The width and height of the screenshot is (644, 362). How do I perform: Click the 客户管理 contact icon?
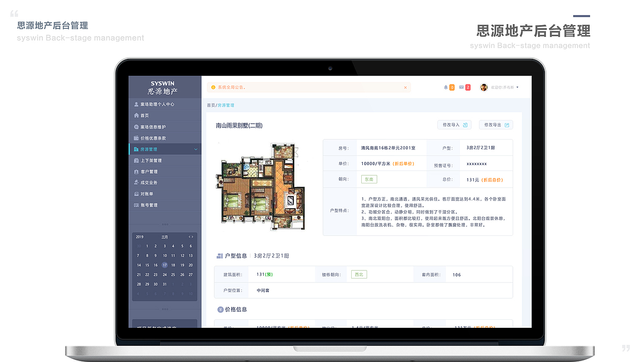click(136, 171)
